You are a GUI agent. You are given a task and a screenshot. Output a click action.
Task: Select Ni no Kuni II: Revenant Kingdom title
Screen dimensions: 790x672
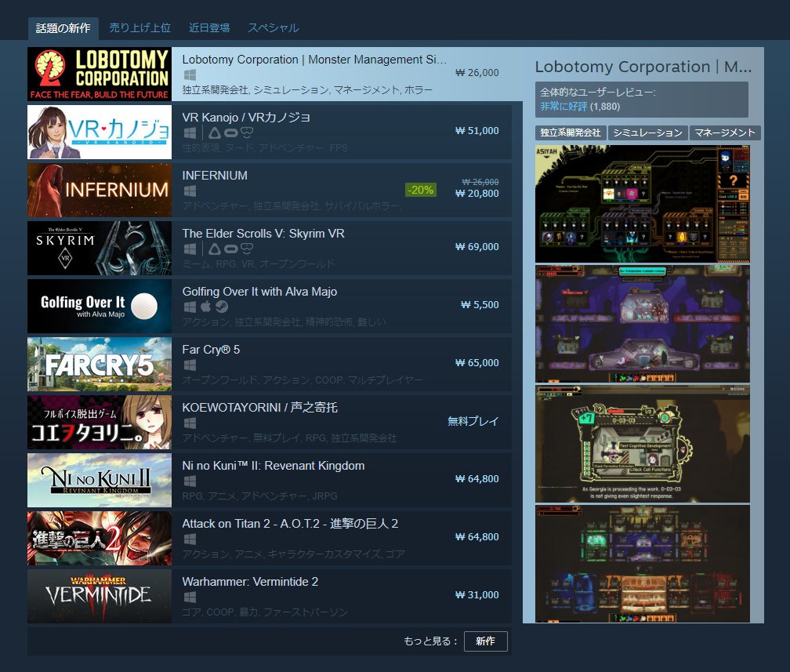(x=273, y=465)
